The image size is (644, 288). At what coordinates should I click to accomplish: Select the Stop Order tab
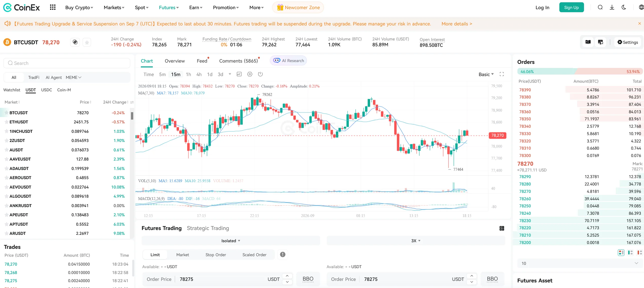pyautogui.click(x=216, y=255)
